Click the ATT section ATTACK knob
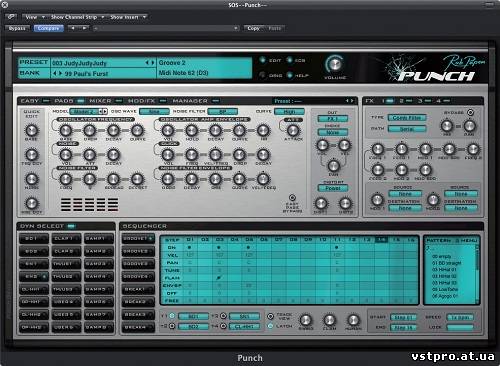Image resolution: width=500 pixels, height=366 pixels. 293,130
